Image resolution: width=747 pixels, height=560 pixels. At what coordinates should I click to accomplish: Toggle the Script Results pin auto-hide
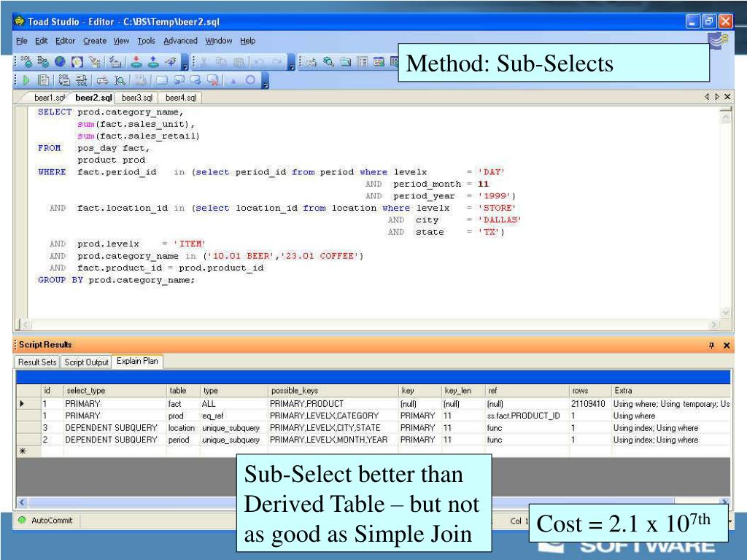712,345
